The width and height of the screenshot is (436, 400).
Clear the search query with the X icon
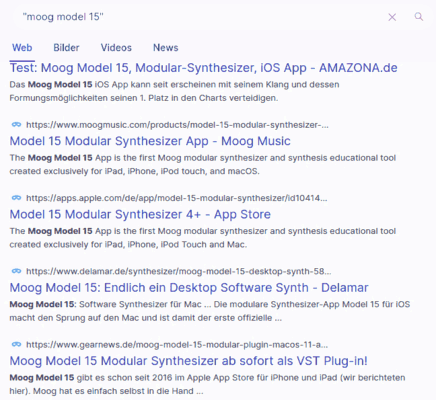(x=392, y=17)
